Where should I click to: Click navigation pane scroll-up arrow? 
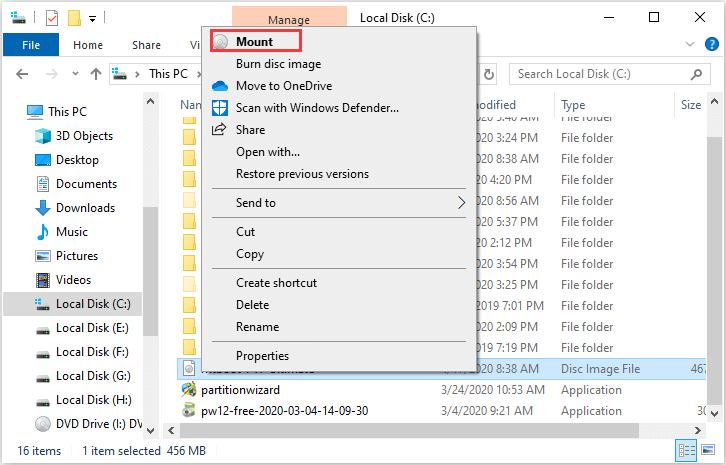pyautogui.click(x=150, y=101)
